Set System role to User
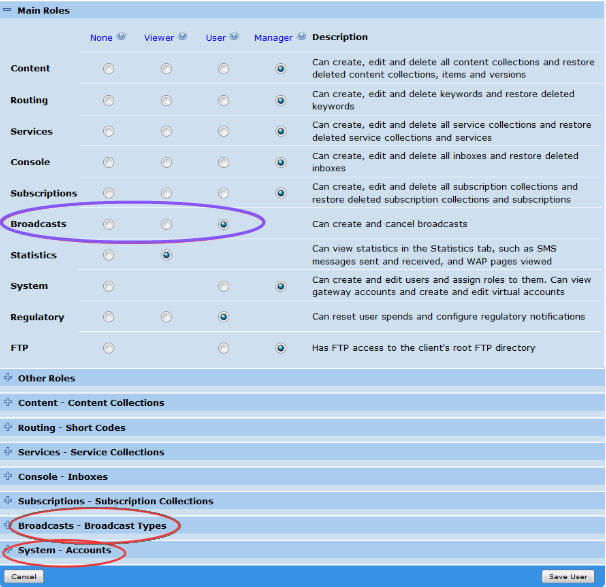The width and height of the screenshot is (606, 587). coord(223,286)
